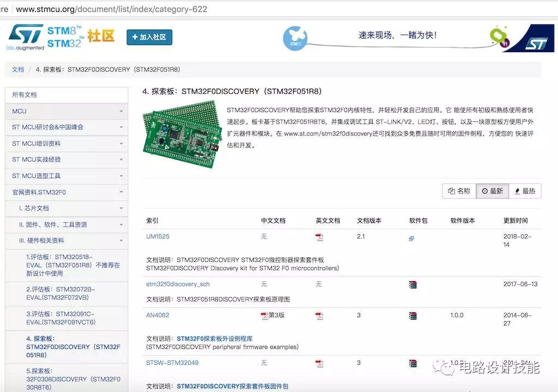This screenshot has height=392, width=558.
Task: Click the page heading 4. 探索板：STM32F0DISCOVERY
Action: (x=232, y=91)
